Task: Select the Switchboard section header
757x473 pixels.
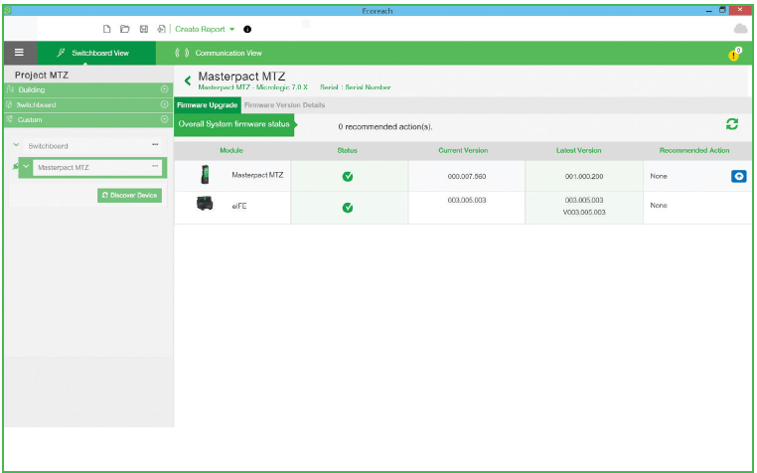Action: pos(88,105)
